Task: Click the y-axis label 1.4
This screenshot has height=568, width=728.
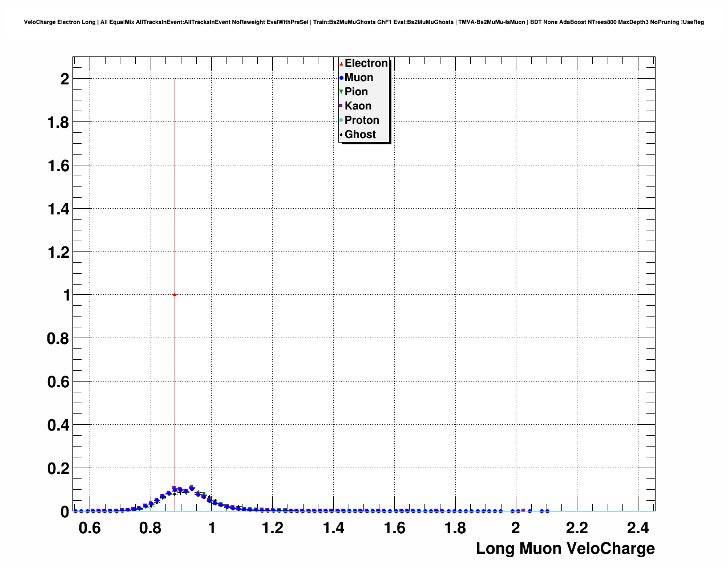Action: point(58,209)
